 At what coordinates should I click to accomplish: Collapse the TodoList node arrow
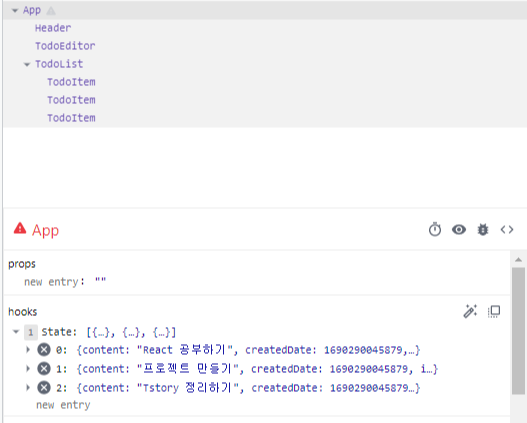click(x=27, y=64)
